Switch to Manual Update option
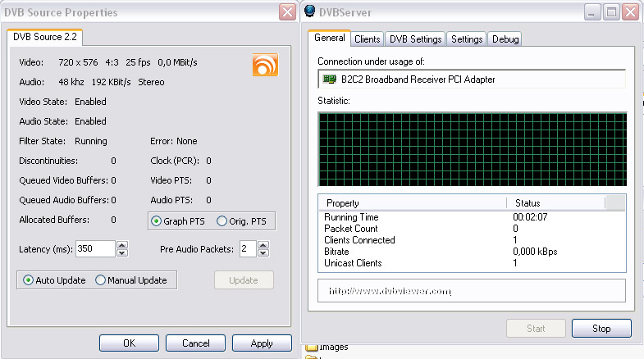The height and width of the screenshot is (359, 644). tap(100, 280)
